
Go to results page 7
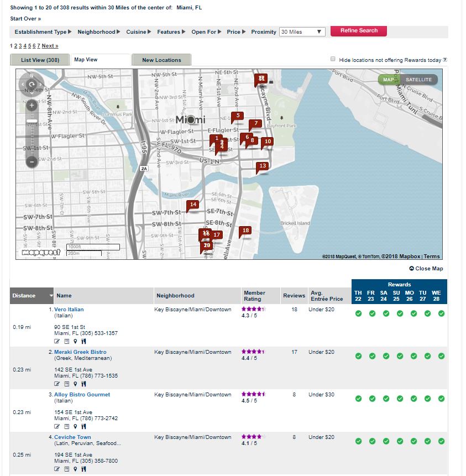[39, 46]
